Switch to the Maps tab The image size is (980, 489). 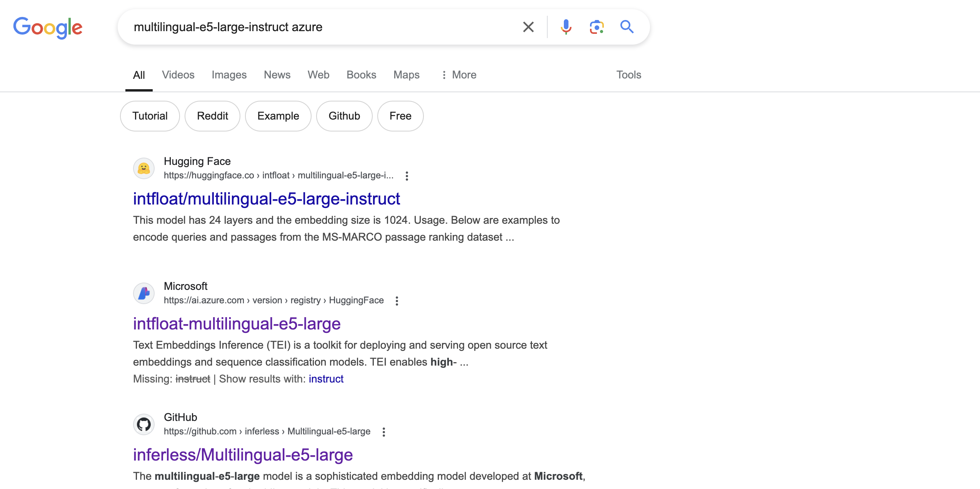407,75
